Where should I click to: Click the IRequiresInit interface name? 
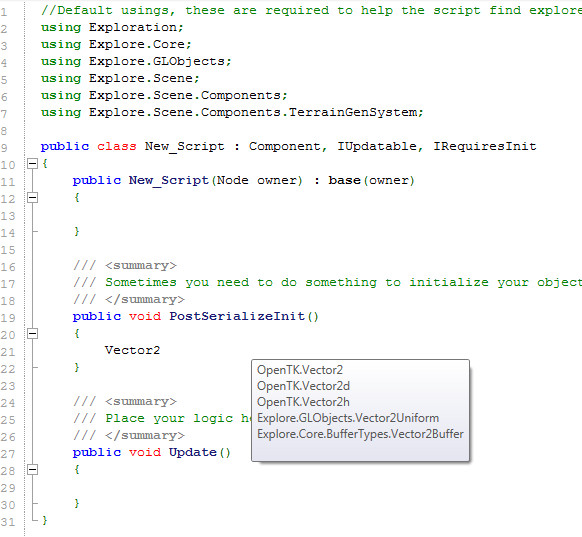pyautogui.click(x=485, y=146)
